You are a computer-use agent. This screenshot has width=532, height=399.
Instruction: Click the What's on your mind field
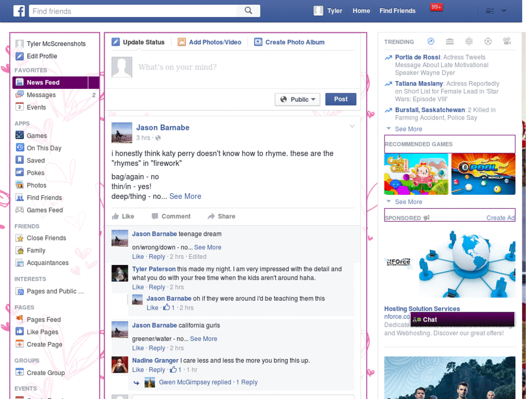click(x=177, y=67)
